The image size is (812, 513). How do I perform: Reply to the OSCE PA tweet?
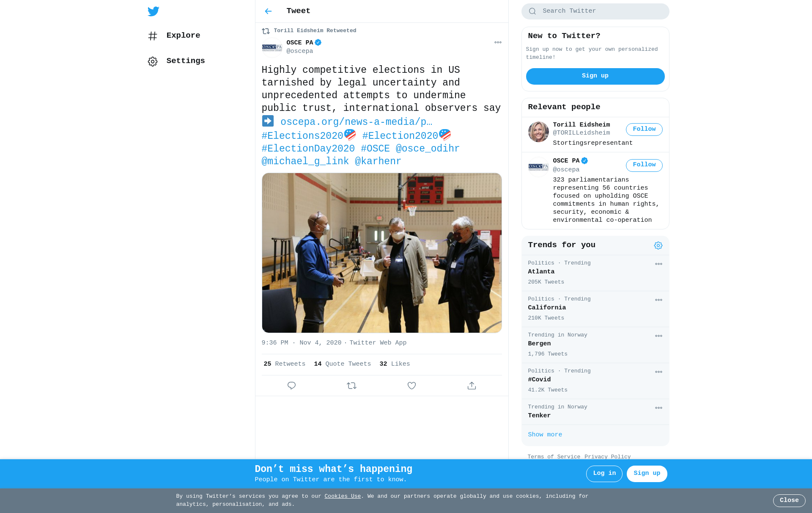pos(291,386)
